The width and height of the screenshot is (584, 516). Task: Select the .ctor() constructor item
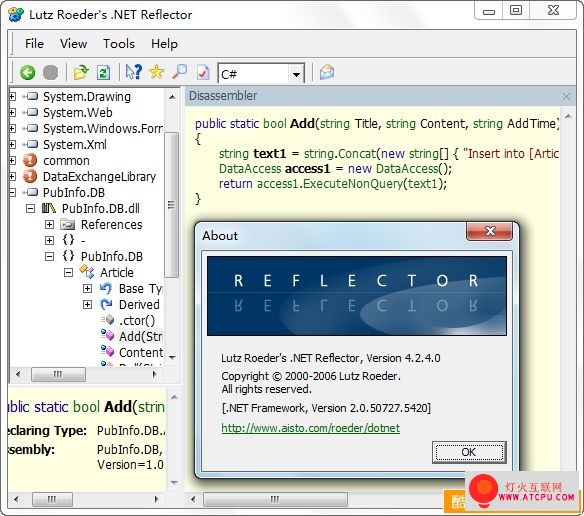[x=137, y=321]
